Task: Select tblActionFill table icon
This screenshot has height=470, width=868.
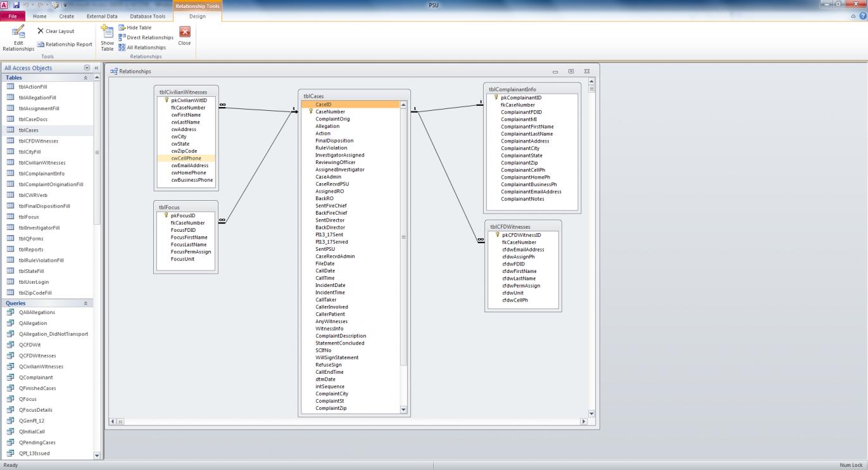Action: 10,87
